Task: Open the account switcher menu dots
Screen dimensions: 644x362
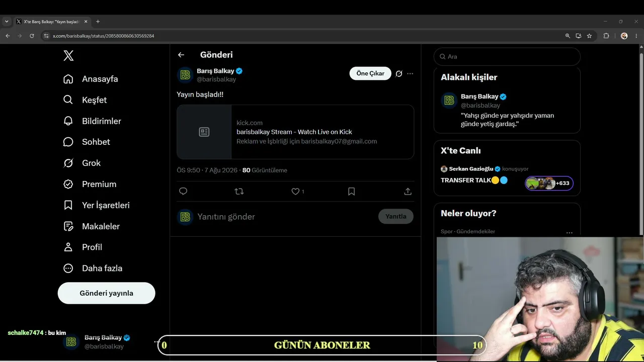Action: click(x=157, y=342)
